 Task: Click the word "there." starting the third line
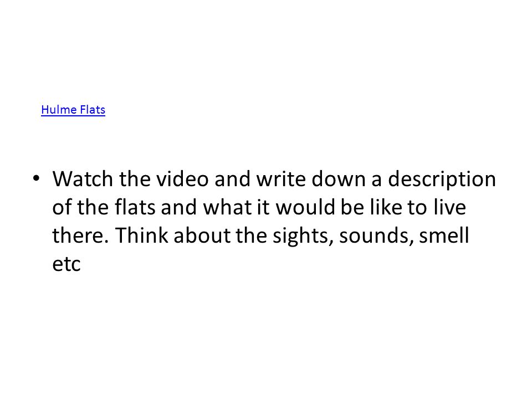tap(80, 236)
